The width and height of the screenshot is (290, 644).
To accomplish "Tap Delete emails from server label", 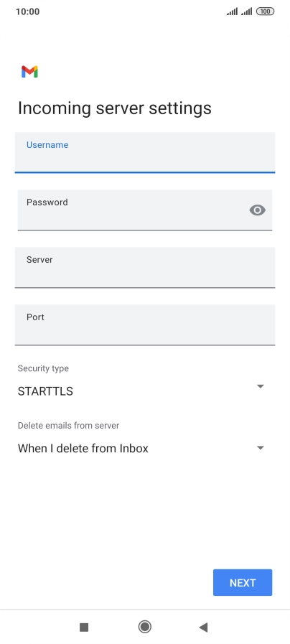I will click(68, 426).
